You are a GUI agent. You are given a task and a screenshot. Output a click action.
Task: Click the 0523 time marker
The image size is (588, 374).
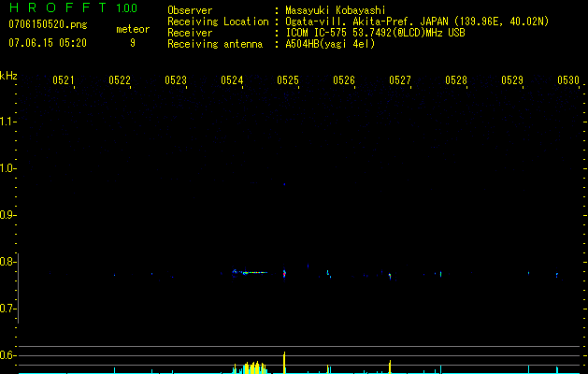click(176, 80)
